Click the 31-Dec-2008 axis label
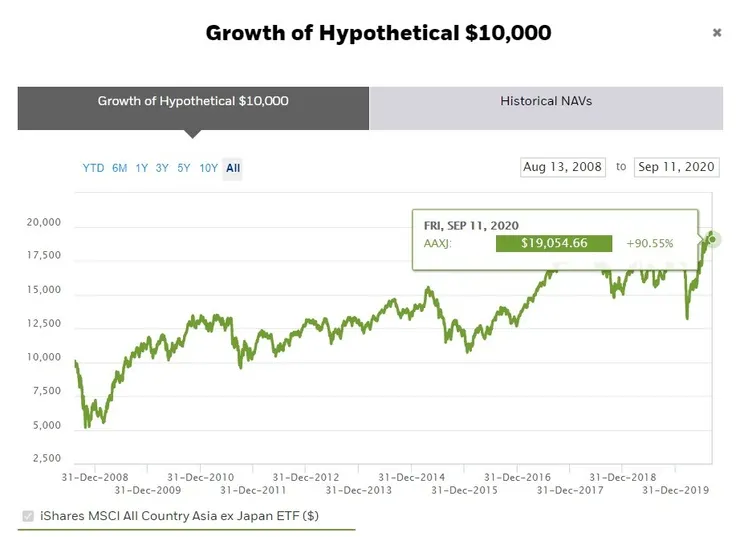740x537 pixels. (93, 477)
